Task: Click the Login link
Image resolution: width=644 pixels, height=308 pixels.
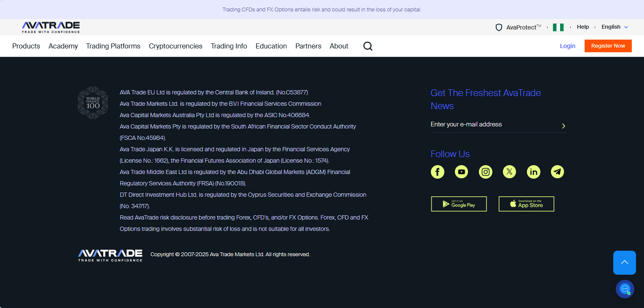Action: [567, 46]
